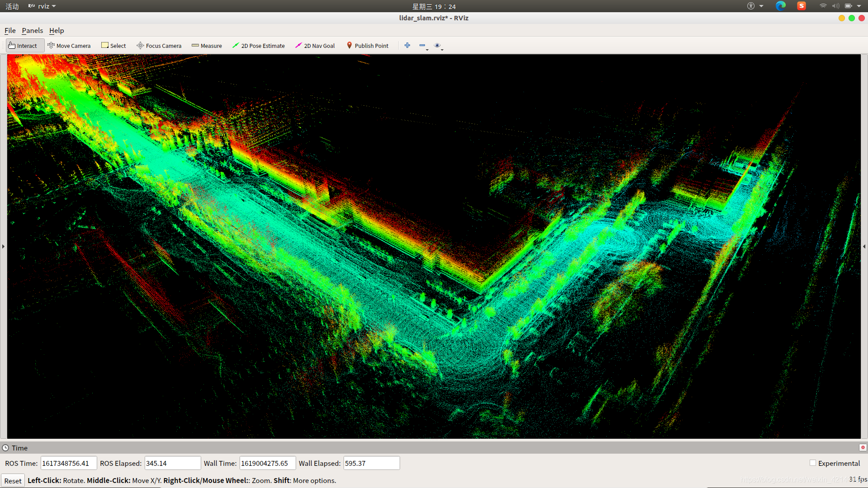Open the eye view options dropdown
This screenshot has width=868, height=488.
(438, 46)
